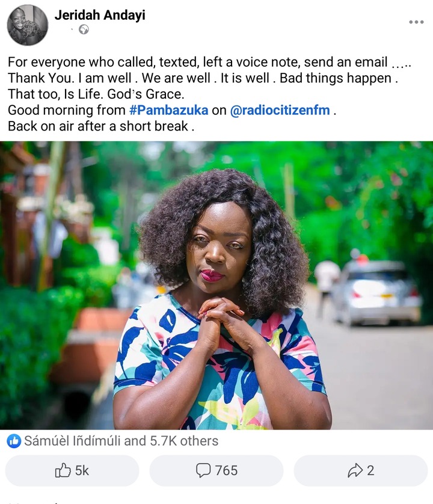
Task: Click the speech bubble comment icon
Action: (203, 470)
